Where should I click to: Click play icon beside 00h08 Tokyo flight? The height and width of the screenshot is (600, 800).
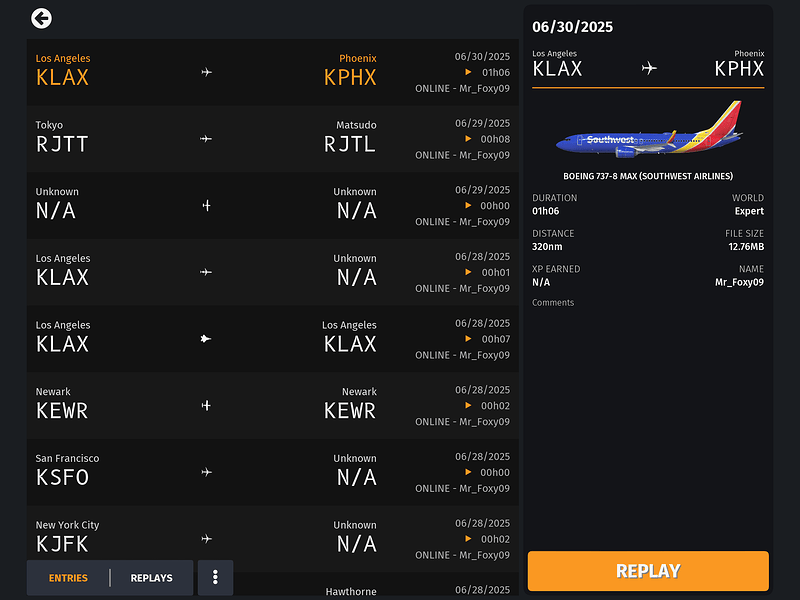468,139
